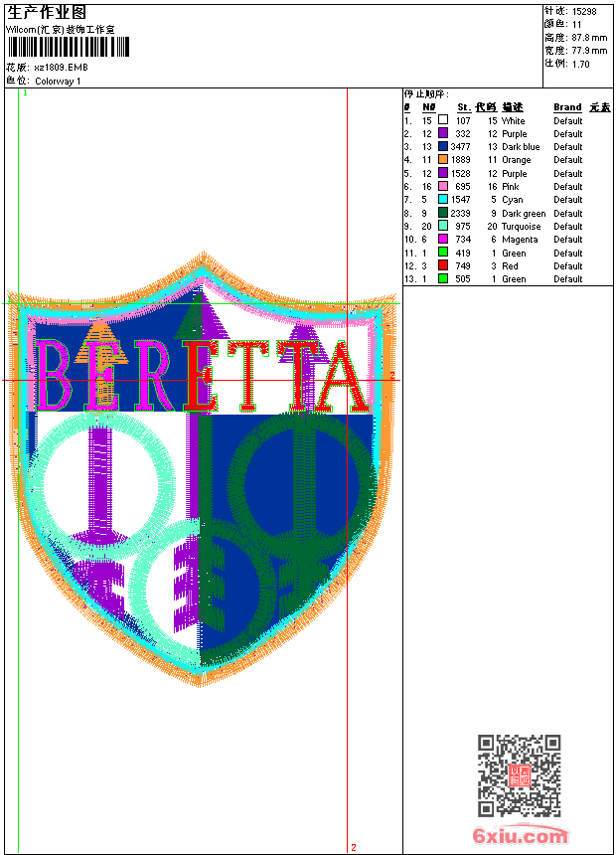Select the stitch count '3477' for Dark blue

pos(460,147)
